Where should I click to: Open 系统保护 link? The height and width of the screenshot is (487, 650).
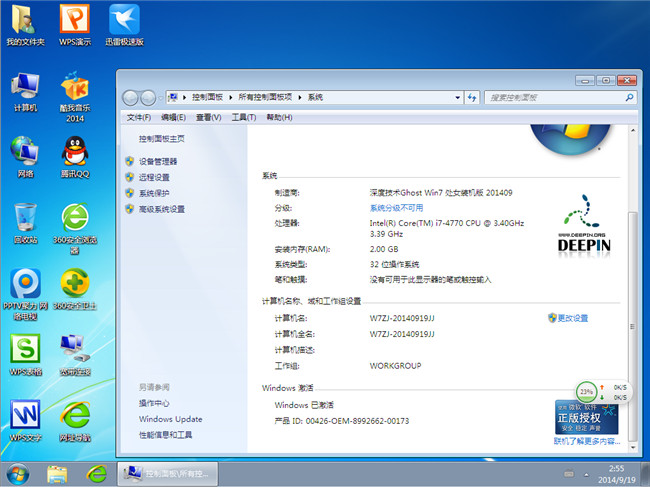click(154, 193)
